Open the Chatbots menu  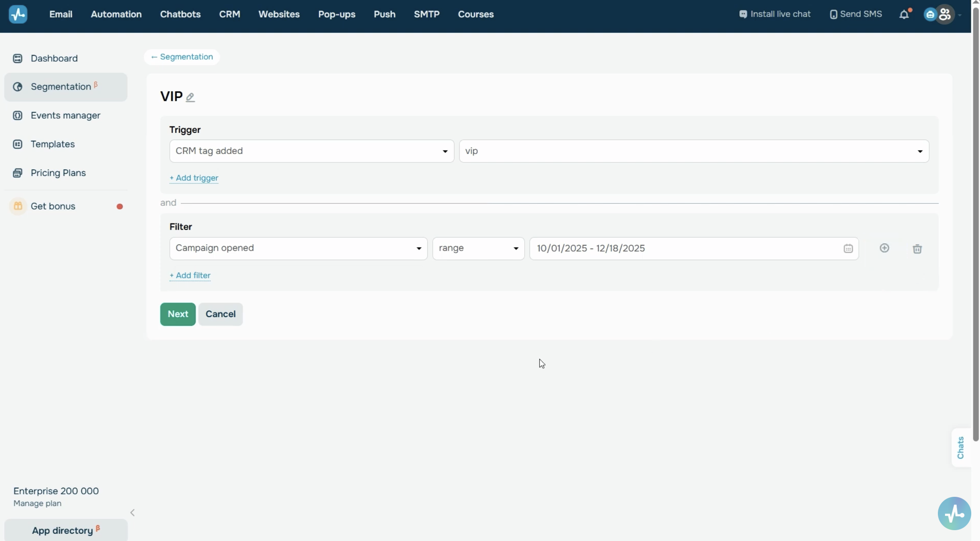point(180,14)
